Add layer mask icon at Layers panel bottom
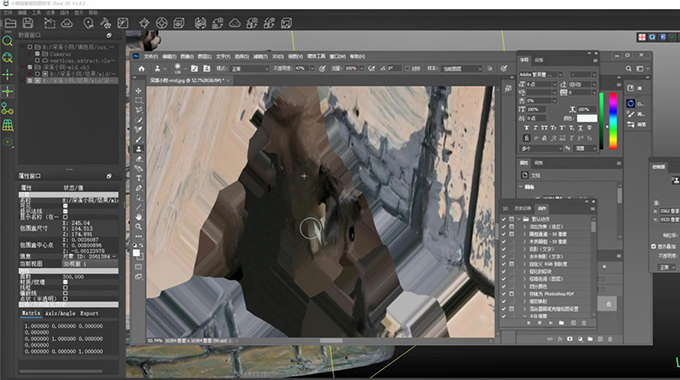 pos(570,339)
